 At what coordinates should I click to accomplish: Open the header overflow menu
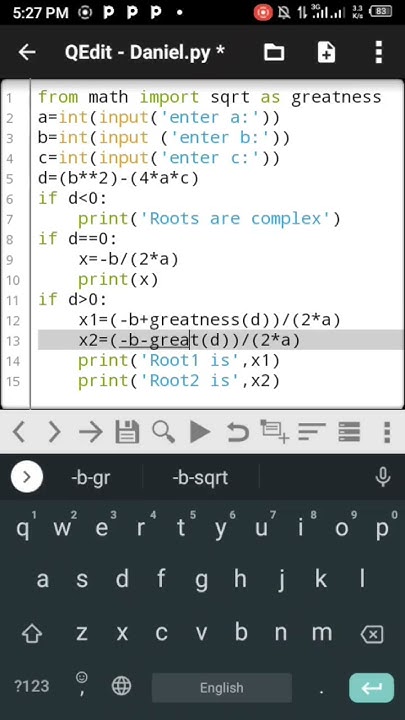tap(378, 52)
